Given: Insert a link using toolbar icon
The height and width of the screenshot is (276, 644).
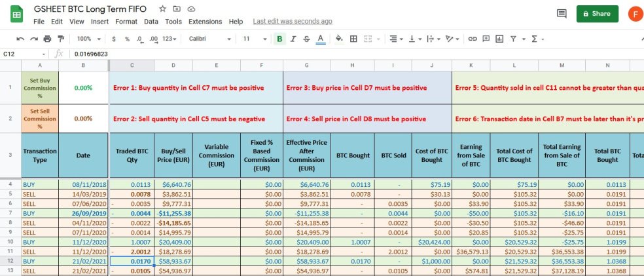Looking at the screenshot, I should point(472,39).
